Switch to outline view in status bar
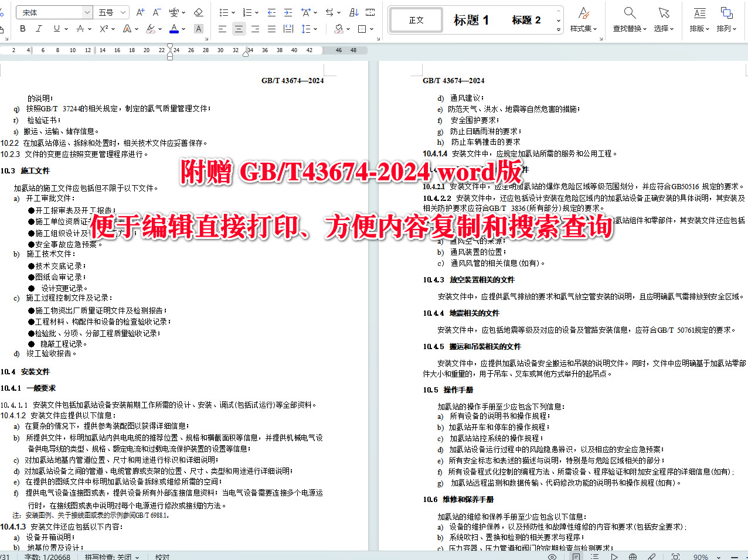This screenshot has height=560, width=748. (594, 556)
